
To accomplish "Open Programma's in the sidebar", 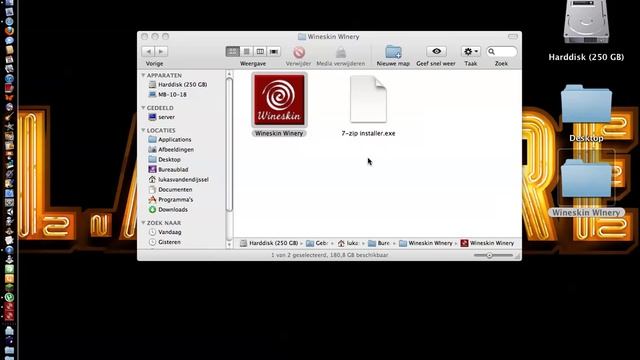I will (x=171, y=200).
